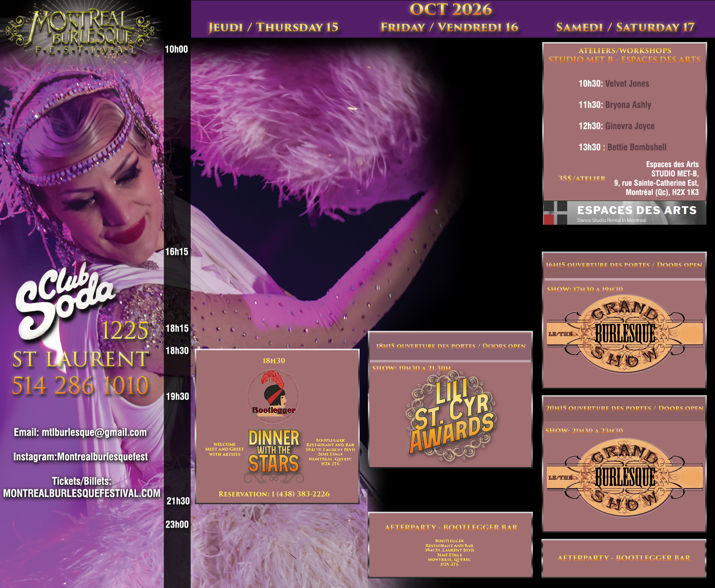Screen dimensions: 715x588
Task: Click the 35$/ATELIER price label
Action: click(x=582, y=178)
